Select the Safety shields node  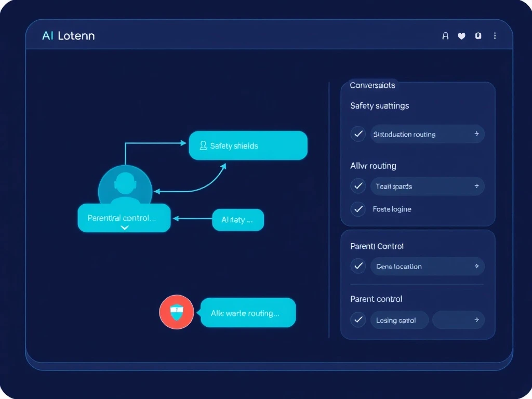pos(248,145)
